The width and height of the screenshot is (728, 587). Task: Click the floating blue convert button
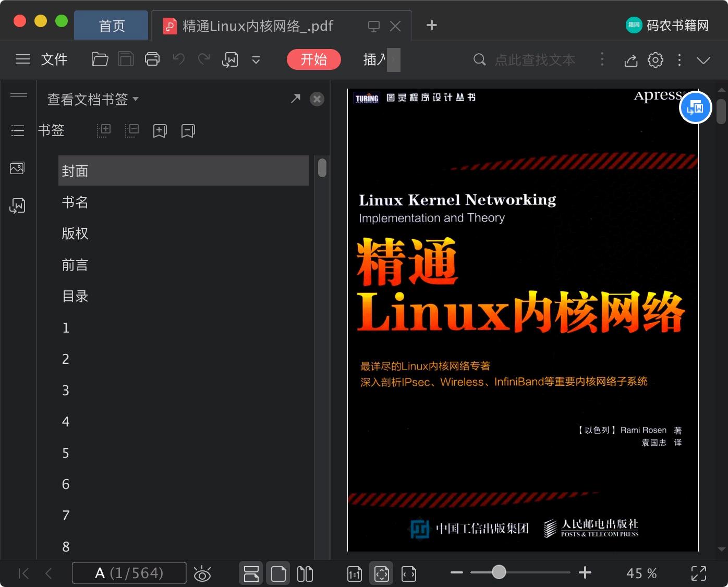point(696,107)
